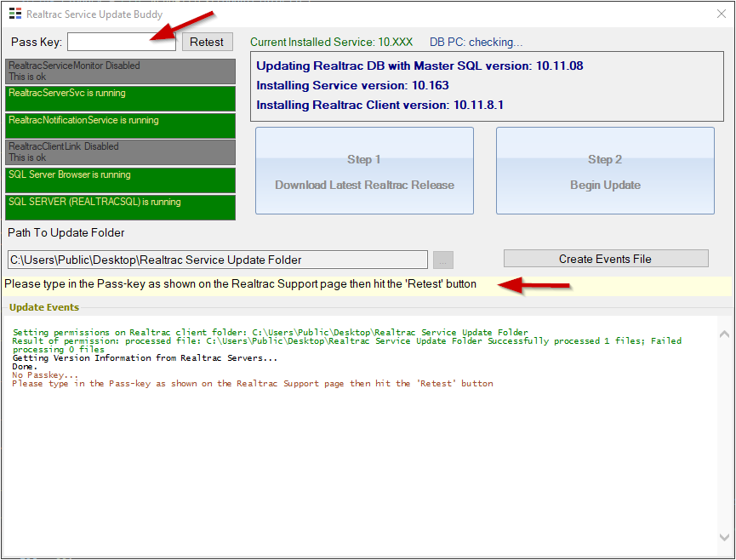The image size is (736, 560).
Task: Click the 'Result of permission: processed file' log line
Action: (x=347, y=345)
